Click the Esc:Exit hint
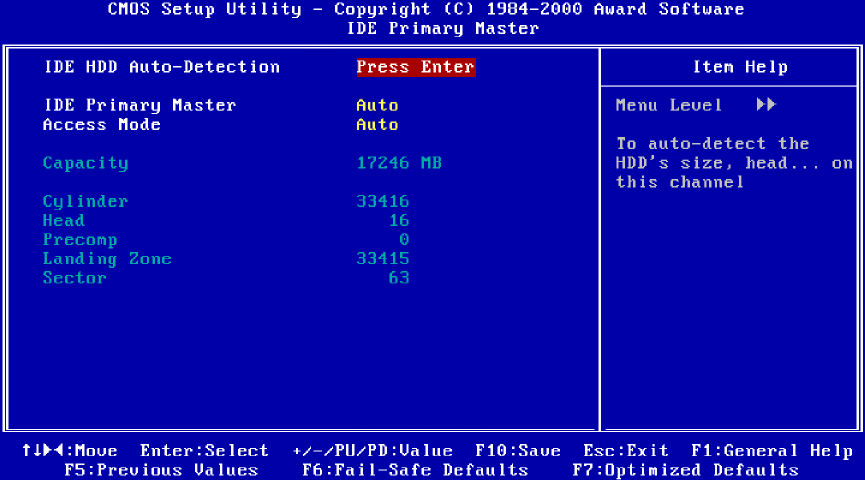This screenshot has width=865, height=480. pyautogui.click(x=626, y=451)
